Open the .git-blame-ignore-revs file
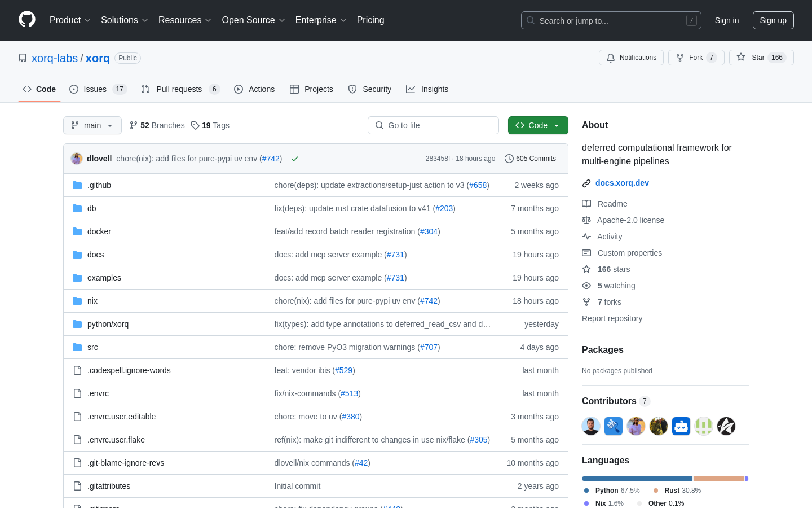The height and width of the screenshot is (508, 812). 126,463
